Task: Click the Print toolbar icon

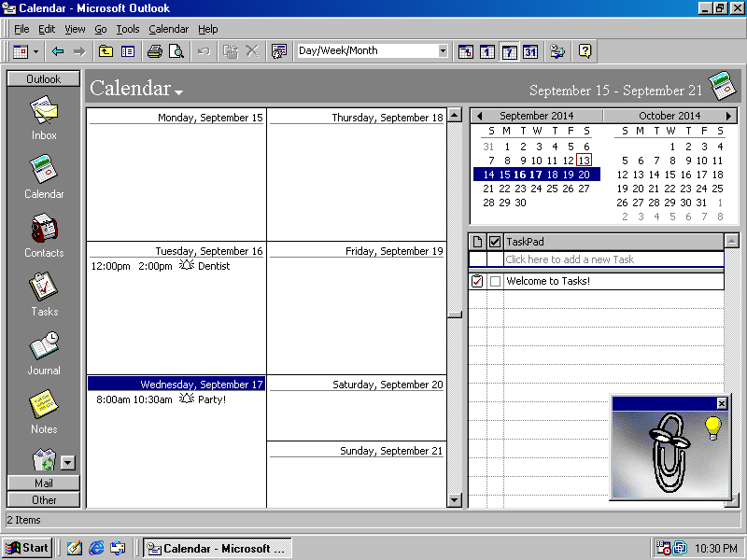Action: click(155, 51)
